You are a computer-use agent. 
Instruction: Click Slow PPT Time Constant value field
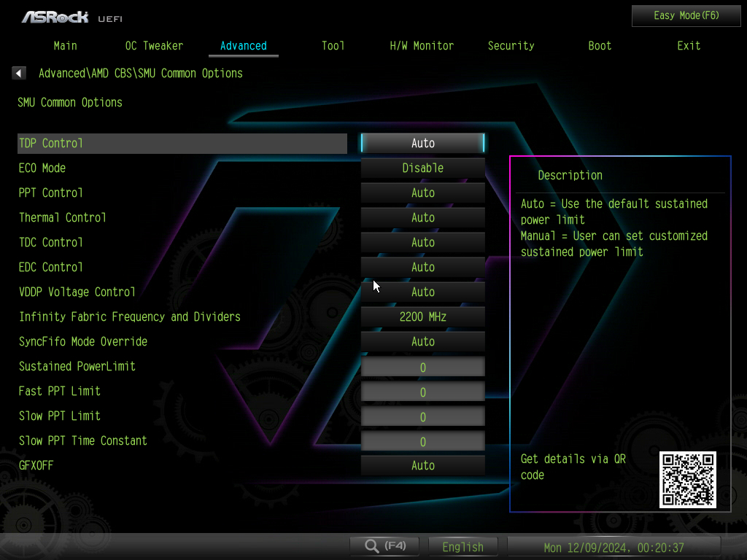pyautogui.click(x=422, y=441)
